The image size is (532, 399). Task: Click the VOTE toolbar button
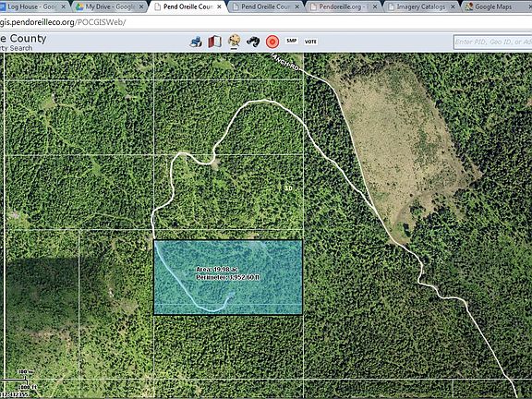pos(310,42)
